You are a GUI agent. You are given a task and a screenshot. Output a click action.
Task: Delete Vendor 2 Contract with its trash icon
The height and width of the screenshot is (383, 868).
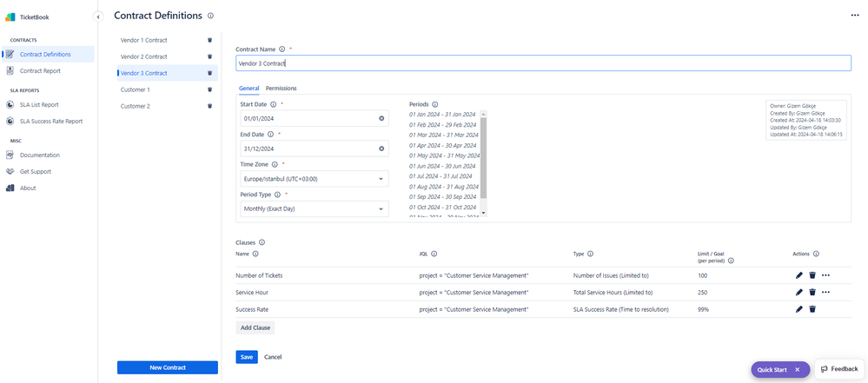click(x=209, y=56)
